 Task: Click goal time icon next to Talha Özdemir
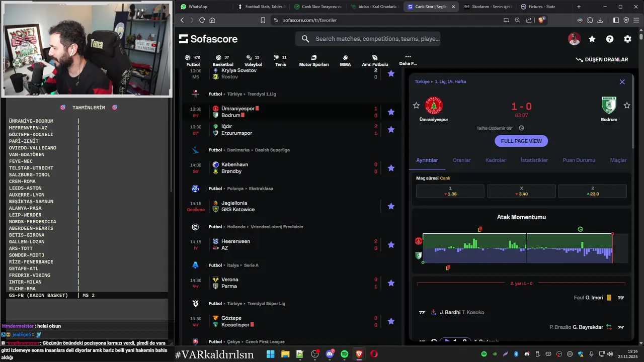(521, 128)
